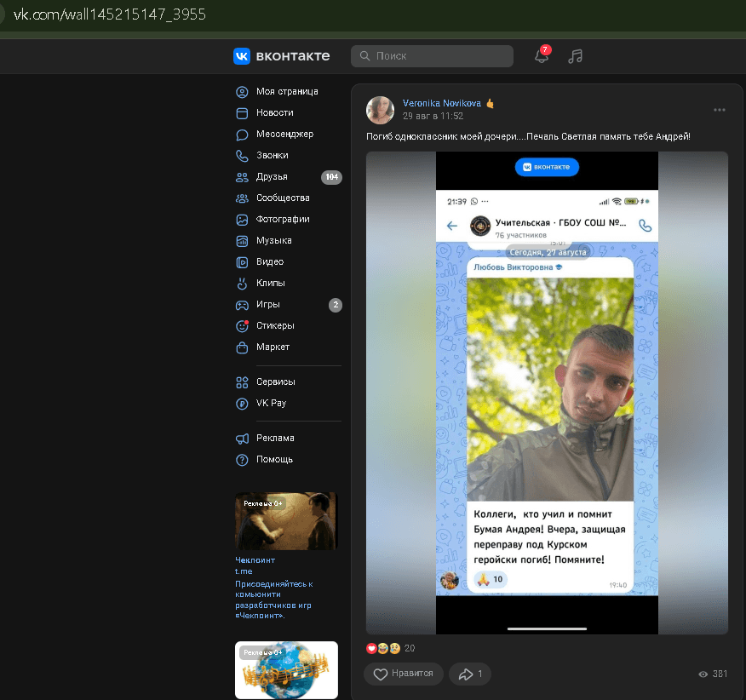Image resolution: width=746 pixels, height=700 pixels.
Task: Open Veronika Novikova profile link
Action: 441,103
